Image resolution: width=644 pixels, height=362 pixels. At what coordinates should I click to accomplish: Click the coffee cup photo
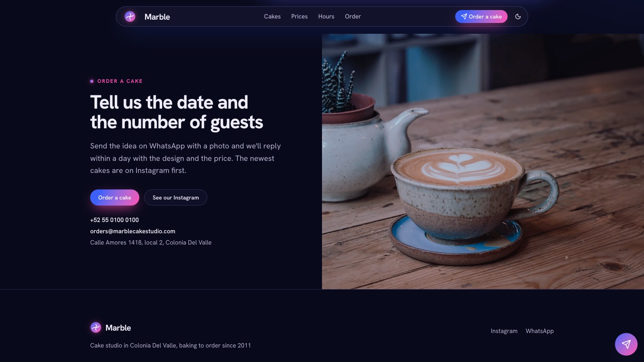[x=483, y=161]
